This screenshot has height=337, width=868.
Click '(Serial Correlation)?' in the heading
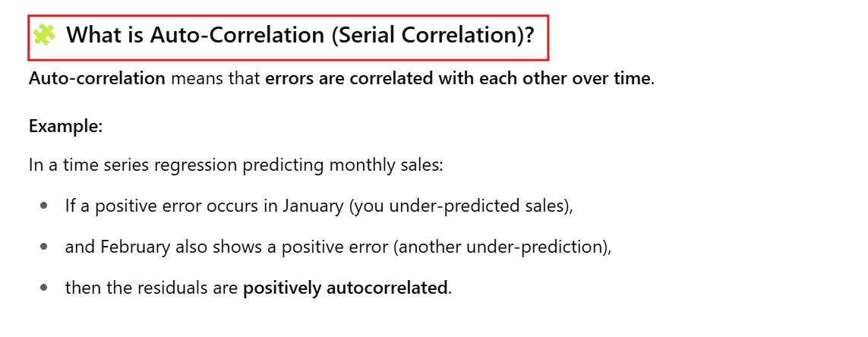pyautogui.click(x=433, y=36)
